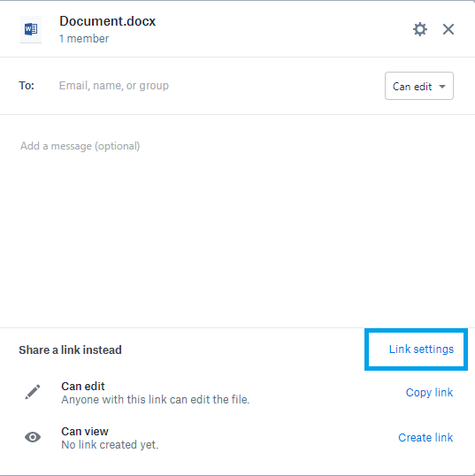Click the 1 member label

click(84, 39)
